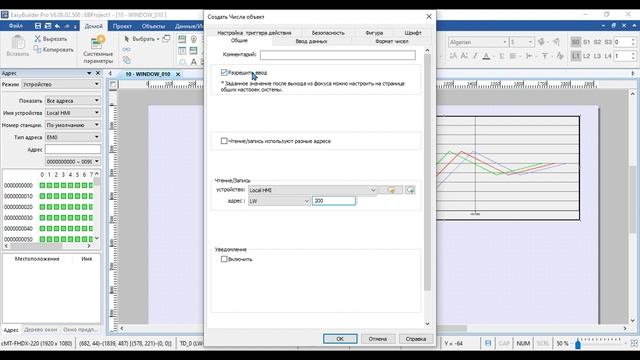Switch to the Проект ribbon tab

(x=122, y=26)
